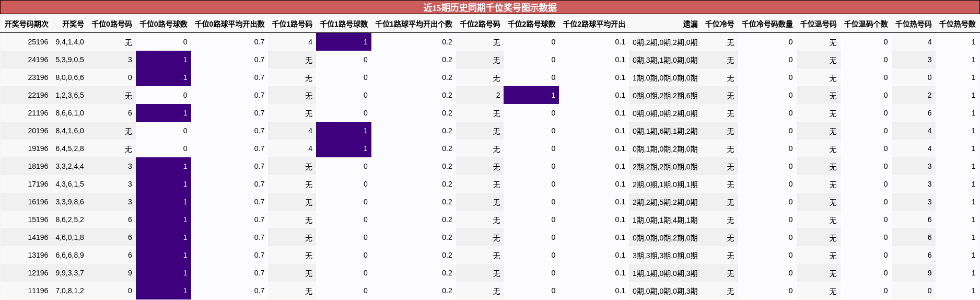The width and height of the screenshot is (980, 300).
Task: Click the 千位温码个数 column header
Action: (x=866, y=24)
